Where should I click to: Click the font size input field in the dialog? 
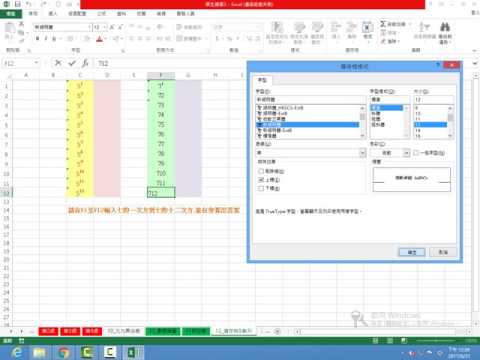point(434,99)
